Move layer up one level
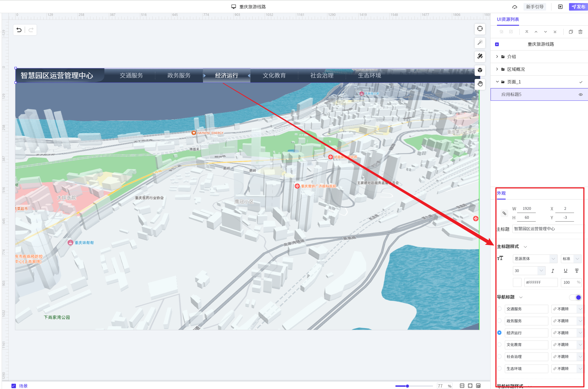 click(536, 32)
